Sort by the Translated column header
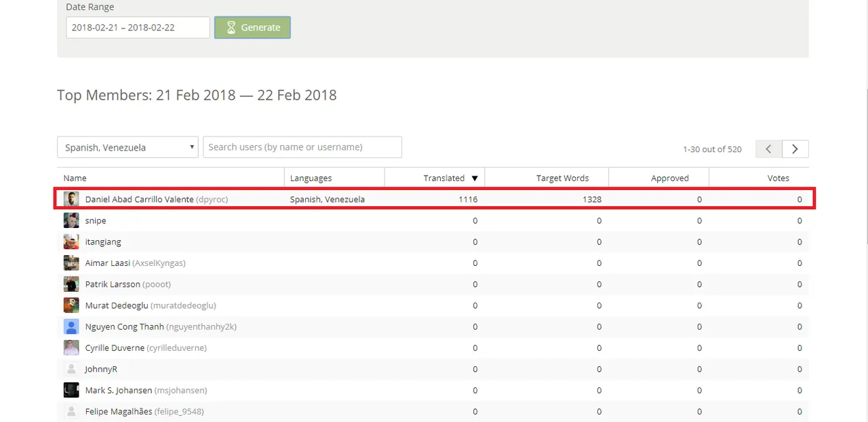The image size is (868, 422). pyautogui.click(x=444, y=178)
